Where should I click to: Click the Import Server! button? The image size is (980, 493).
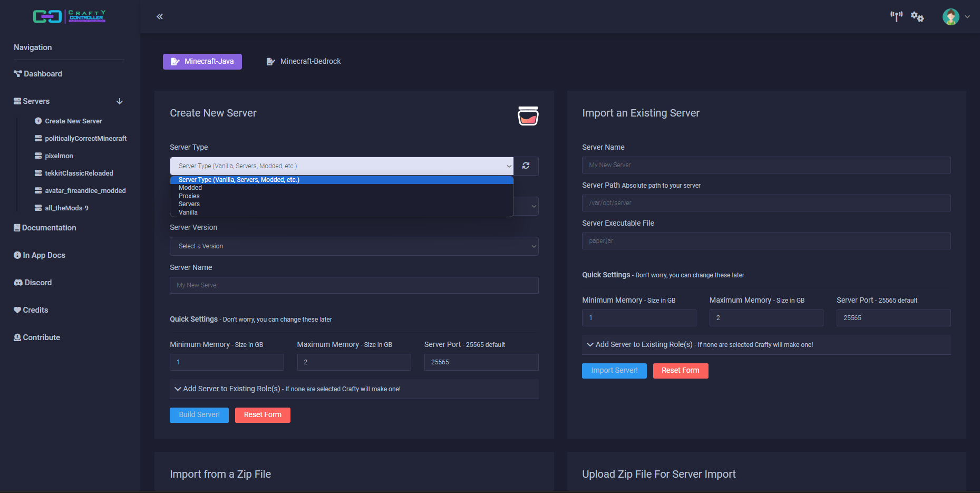(614, 371)
